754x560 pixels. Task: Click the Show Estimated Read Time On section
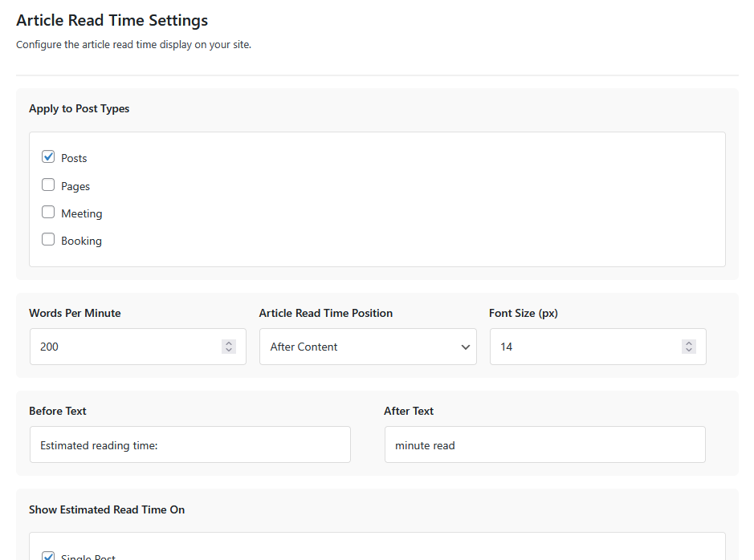[107, 509]
